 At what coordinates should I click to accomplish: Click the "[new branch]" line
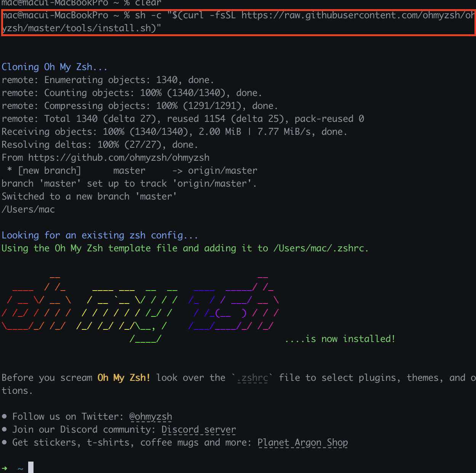(x=132, y=171)
